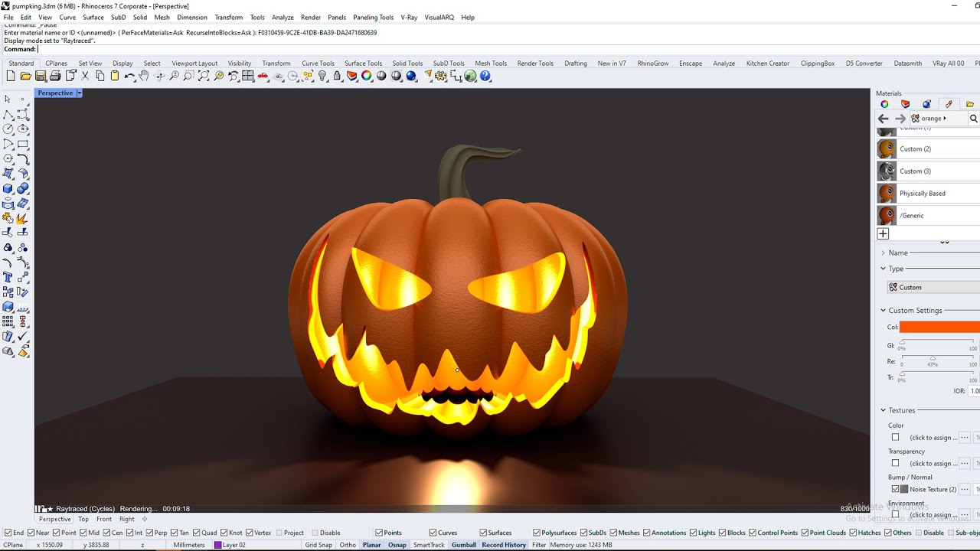Click the red car icon in toolbar
Image resolution: width=980 pixels, height=551 pixels.
pos(263,76)
